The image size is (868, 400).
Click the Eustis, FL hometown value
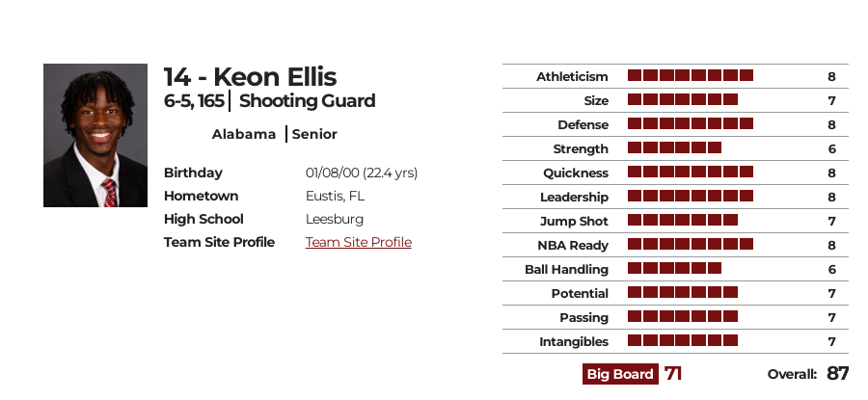click(335, 196)
